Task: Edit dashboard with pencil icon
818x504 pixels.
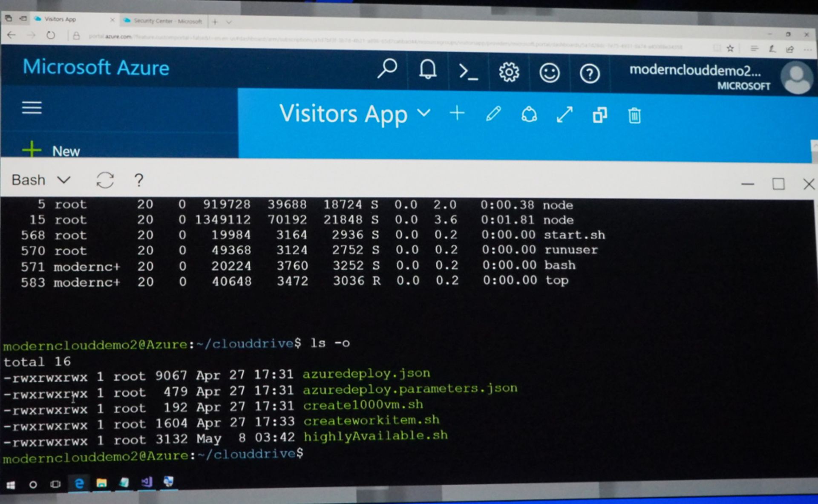Action: 493,114
